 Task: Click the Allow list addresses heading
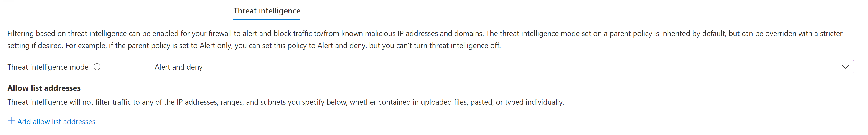click(44, 88)
